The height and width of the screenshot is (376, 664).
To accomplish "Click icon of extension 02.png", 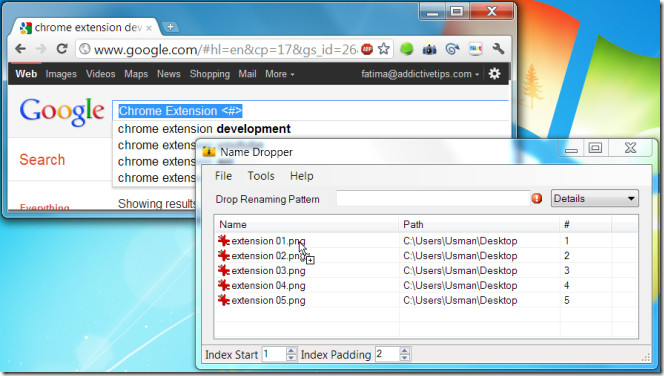I will (224, 256).
